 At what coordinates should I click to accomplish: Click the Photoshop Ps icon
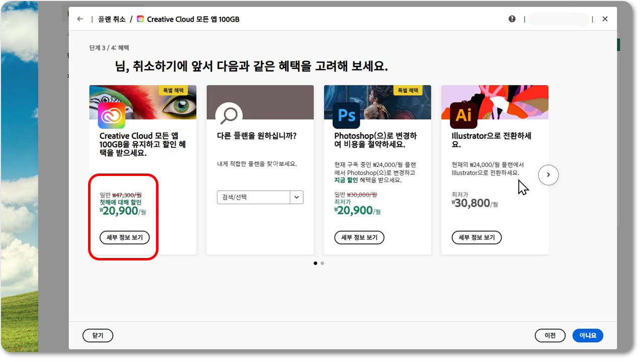click(x=347, y=115)
